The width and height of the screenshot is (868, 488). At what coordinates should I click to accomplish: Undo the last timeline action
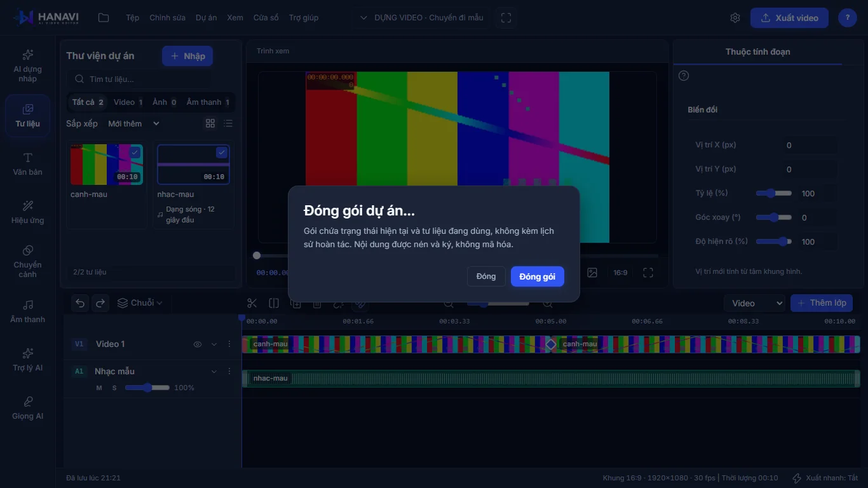click(x=80, y=303)
